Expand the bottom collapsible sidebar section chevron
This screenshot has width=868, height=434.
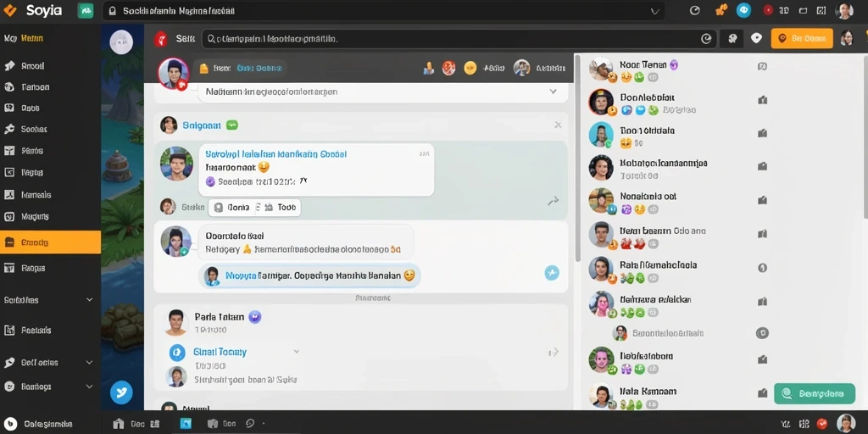[90, 387]
